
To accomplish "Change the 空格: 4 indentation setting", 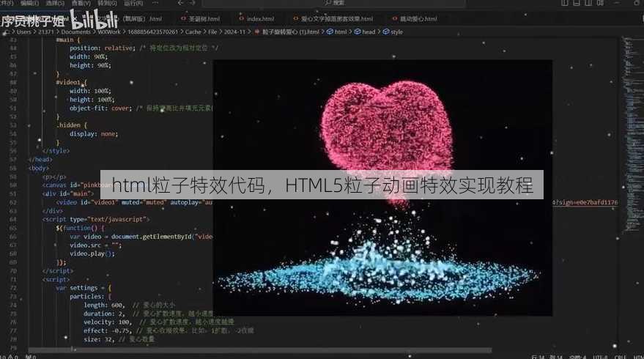I will [x=579, y=357].
